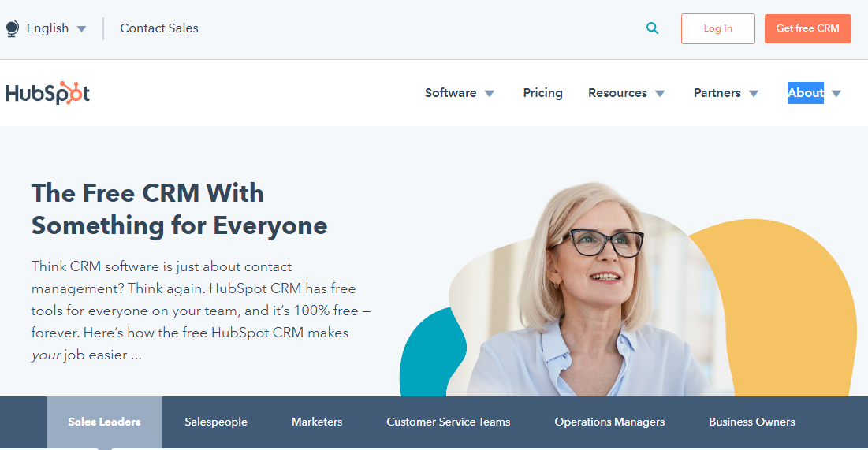Click the globe language icon
This screenshot has width=868, height=450.
[13, 29]
